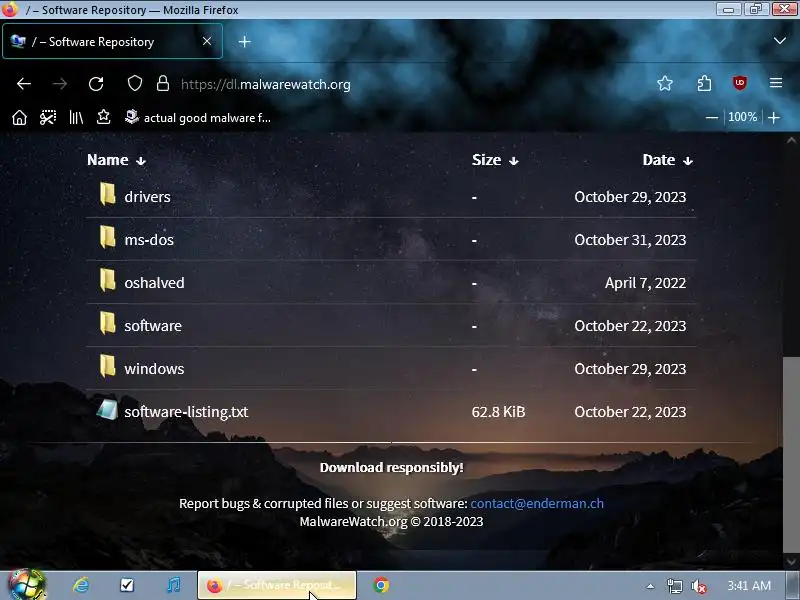Open the software folder
The width and height of the screenshot is (800, 600).
153,326
